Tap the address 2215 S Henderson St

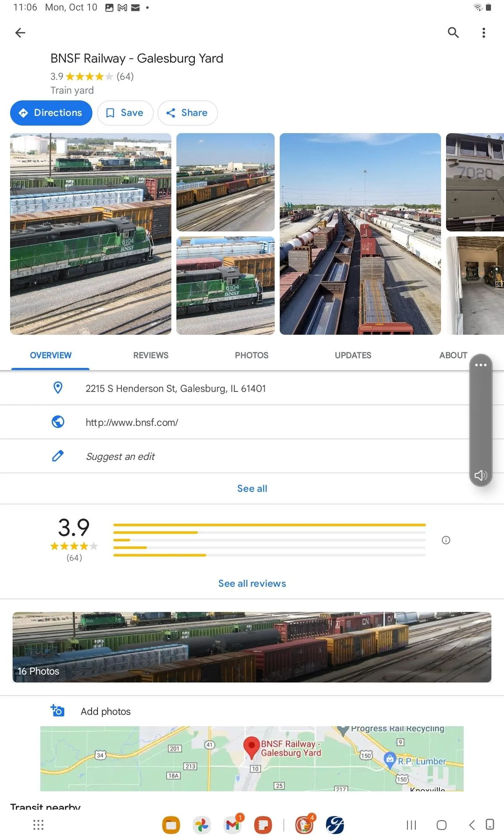(x=176, y=388)
